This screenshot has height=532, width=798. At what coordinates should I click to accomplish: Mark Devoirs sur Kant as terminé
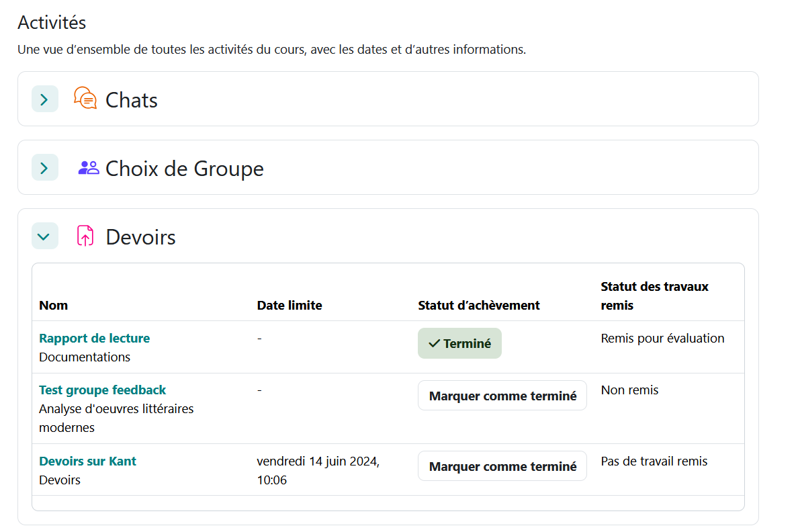coord(502,466)
